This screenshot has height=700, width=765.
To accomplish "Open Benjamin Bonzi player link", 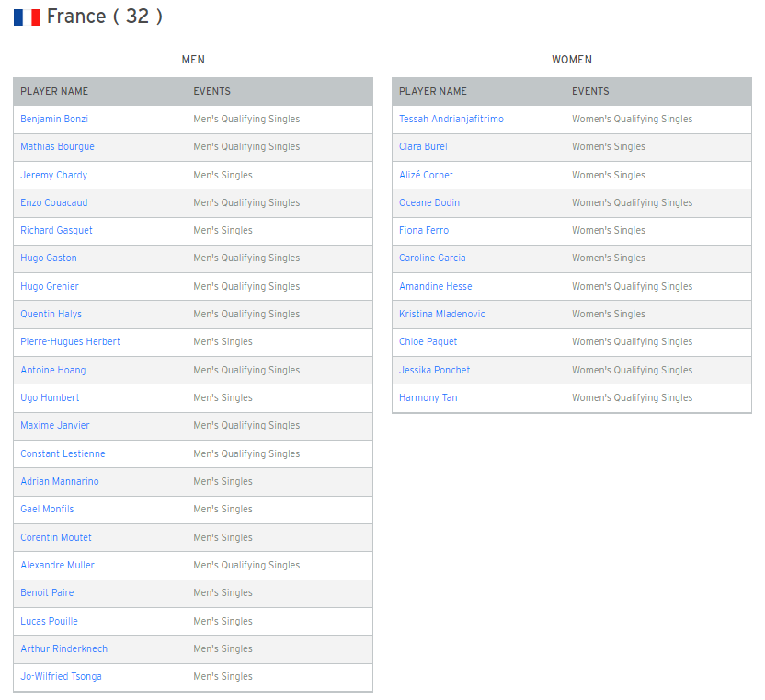I will click(54, 119).
